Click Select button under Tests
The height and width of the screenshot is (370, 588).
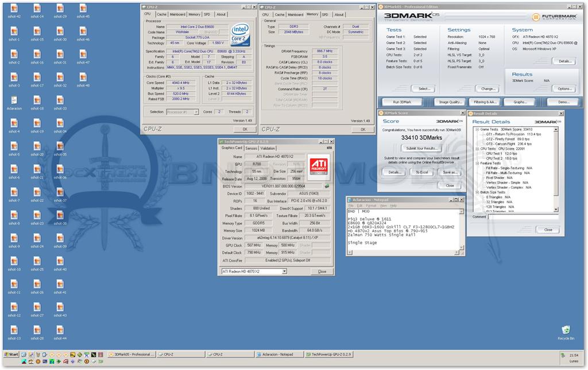coord(424,89)
